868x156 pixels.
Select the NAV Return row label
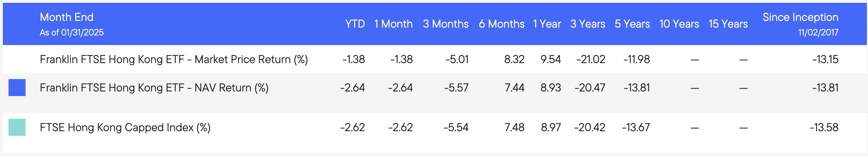tap(154, 88)
